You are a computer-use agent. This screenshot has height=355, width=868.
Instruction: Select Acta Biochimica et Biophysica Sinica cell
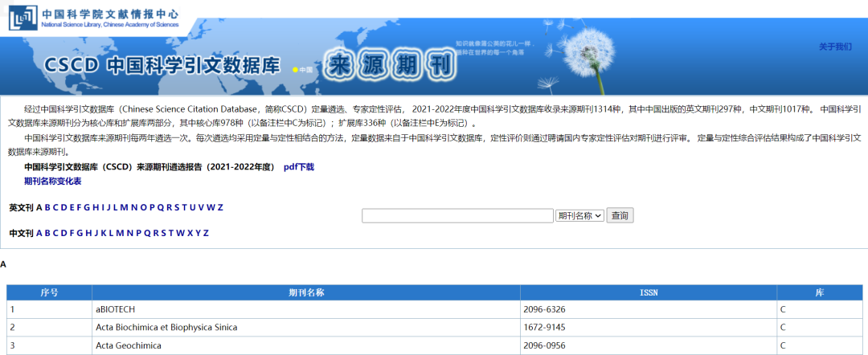pos(306,328)
